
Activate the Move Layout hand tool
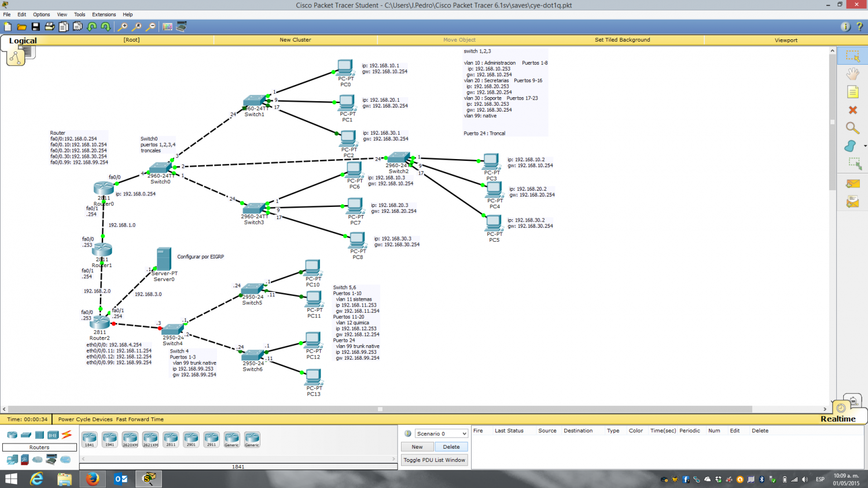pos(852,74)
